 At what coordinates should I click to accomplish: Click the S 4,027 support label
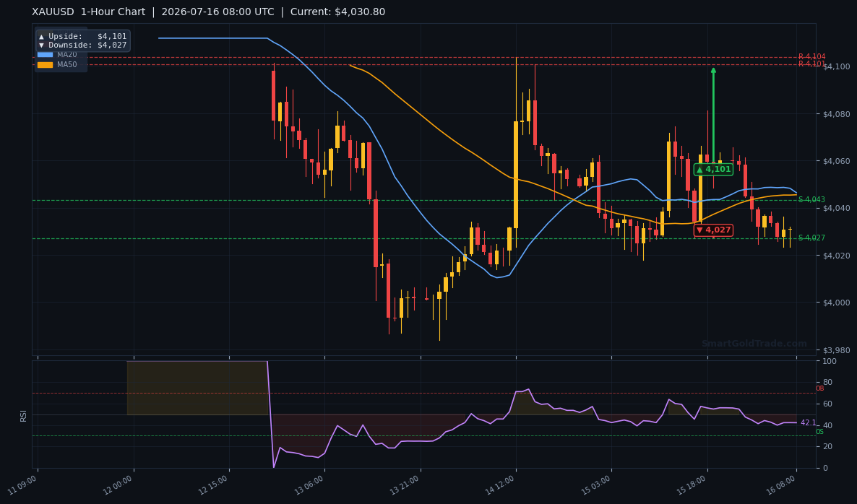811,238
